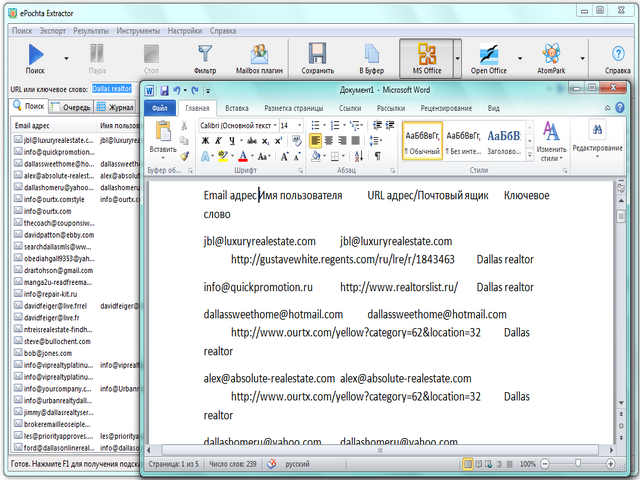Save document via Word quick access floppy icon
The image size is (640, 480).
click(x=164, y=90)
